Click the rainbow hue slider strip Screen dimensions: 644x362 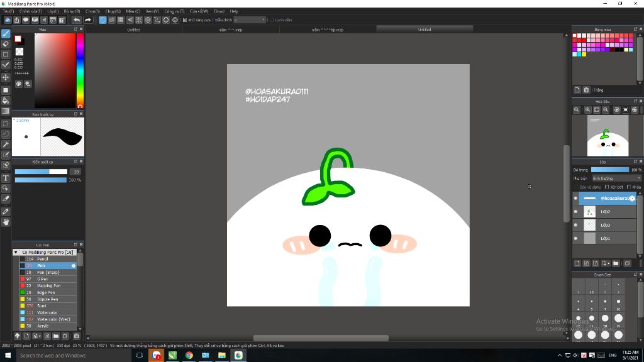coord(80,69)
